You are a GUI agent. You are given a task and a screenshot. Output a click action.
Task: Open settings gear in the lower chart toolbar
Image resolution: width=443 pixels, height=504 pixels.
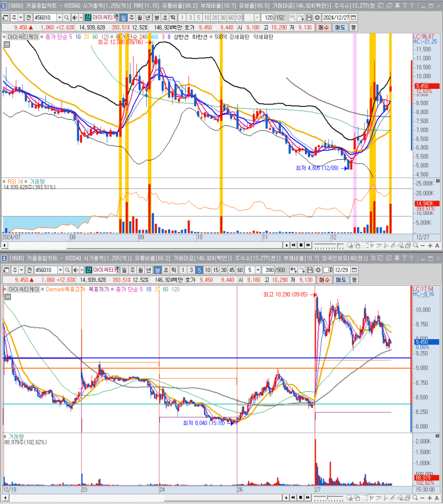tap(318, 270)
